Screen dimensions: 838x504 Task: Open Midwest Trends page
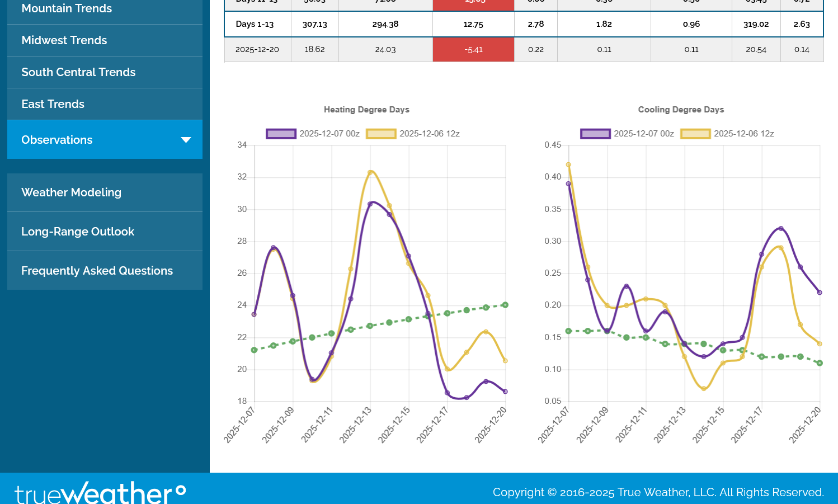coord(64,40)
